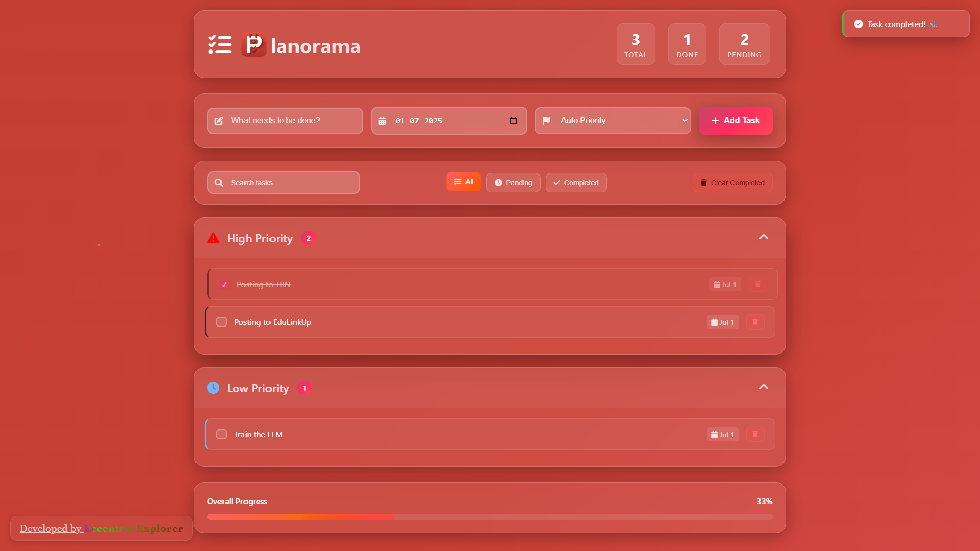The height and width of the screenshot is (551, 980).
Task: Click the Overall Progress label
Action: pyautogui.click(x=237, y=502)
